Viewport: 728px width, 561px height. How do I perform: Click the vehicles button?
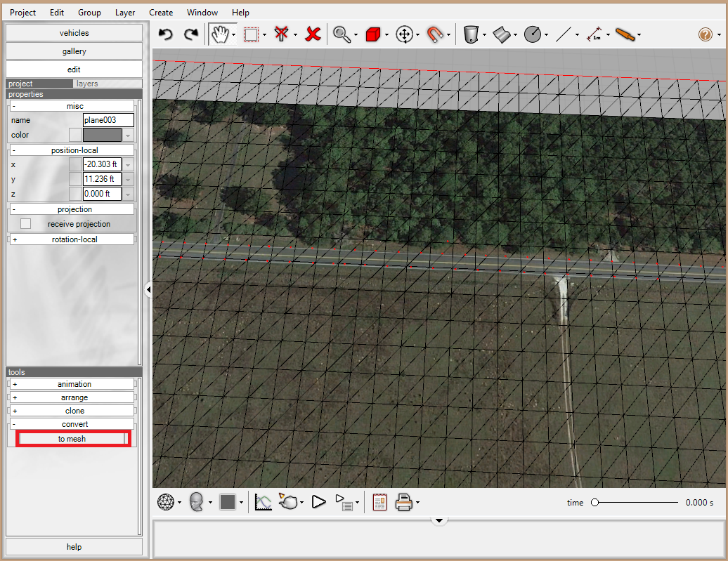74,33
